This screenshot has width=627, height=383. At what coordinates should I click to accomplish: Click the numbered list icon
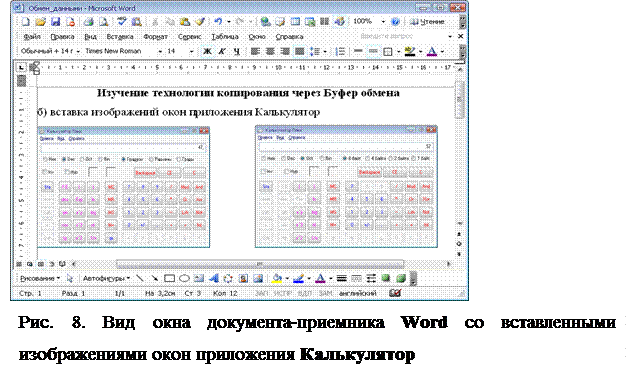click(x=340, y=51)
